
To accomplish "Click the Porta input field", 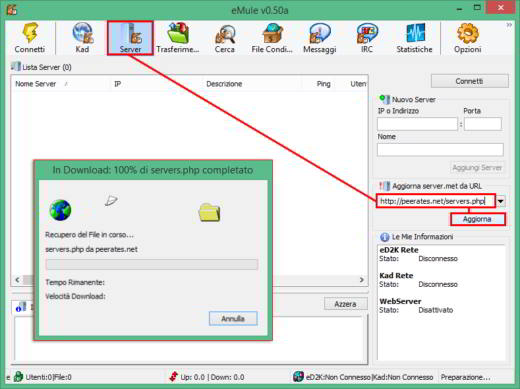I will [x=483, y=124].
